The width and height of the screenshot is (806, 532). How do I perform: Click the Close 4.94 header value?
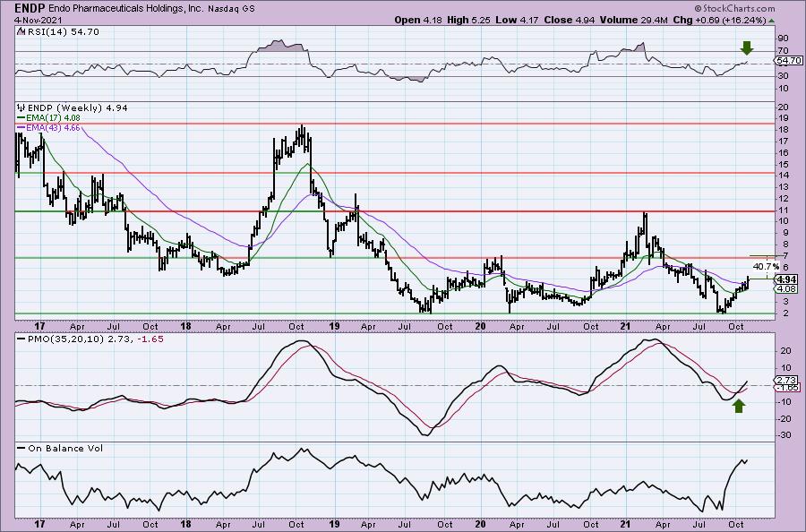pyautogui.click(x=569, y=20)
